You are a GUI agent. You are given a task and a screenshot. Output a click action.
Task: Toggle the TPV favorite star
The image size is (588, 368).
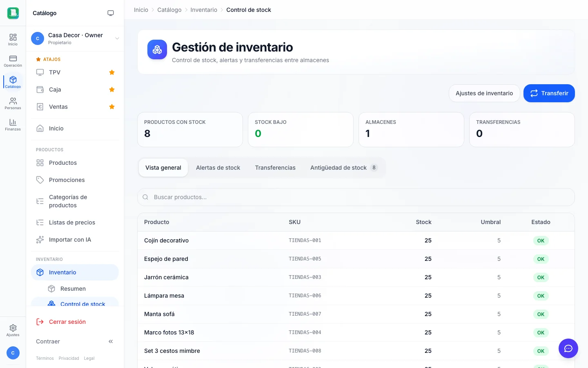pyautogui.click(x=112, y=72)
